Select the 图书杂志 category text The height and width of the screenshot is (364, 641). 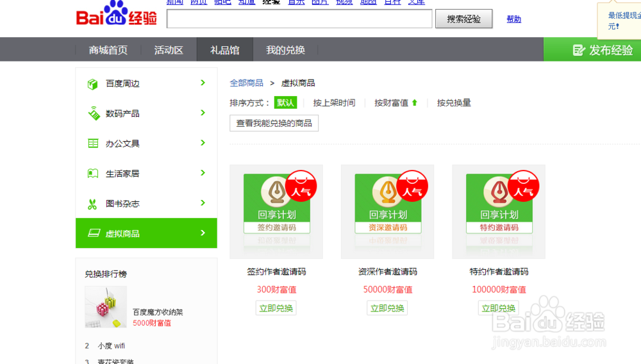pyautogui.click(x=122, y=204)
